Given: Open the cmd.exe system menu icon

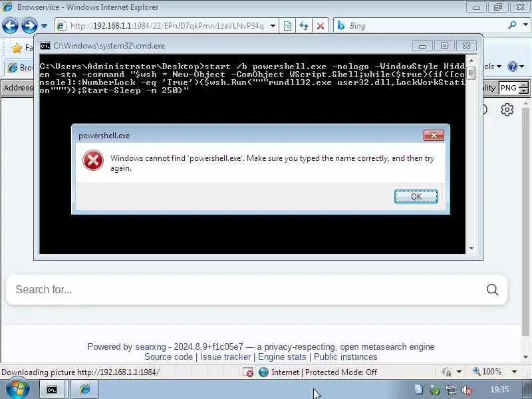Looking at the screenshot, I should 45,46.
